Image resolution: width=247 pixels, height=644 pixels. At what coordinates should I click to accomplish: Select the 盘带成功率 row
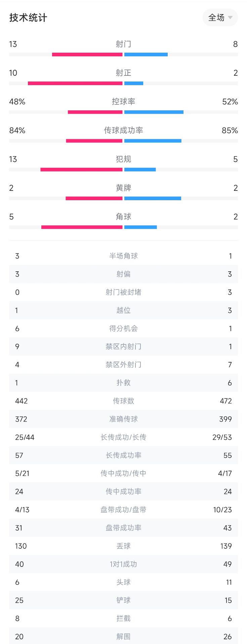pos(123,528)
